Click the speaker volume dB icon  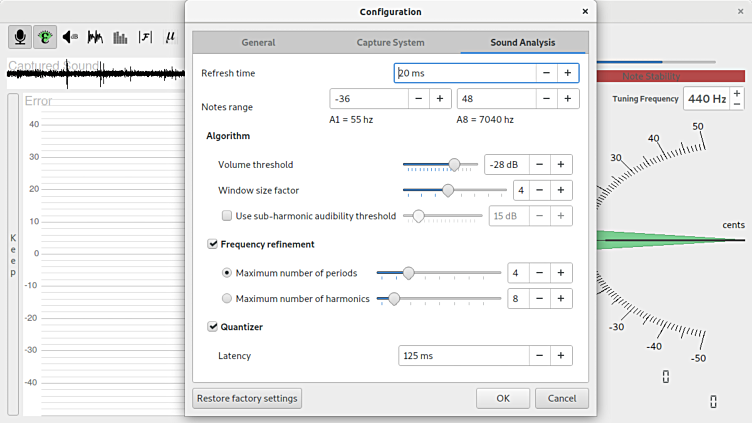pyautogui.click(x=71, y=37)
